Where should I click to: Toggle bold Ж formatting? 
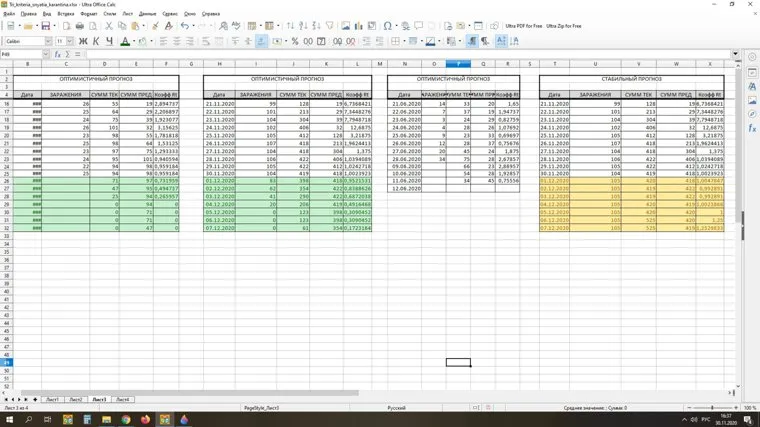(x=82, y=41)
